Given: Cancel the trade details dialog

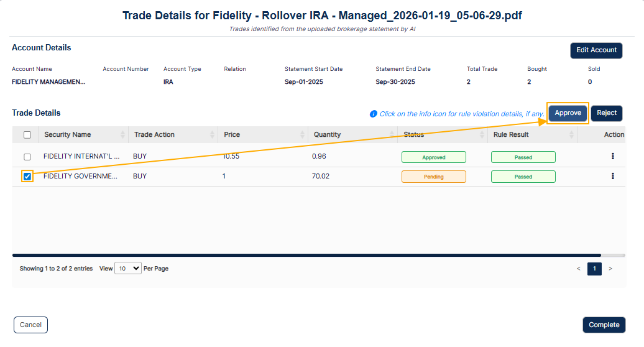Looking at the screenshot, I should click(x=31, y=325).
